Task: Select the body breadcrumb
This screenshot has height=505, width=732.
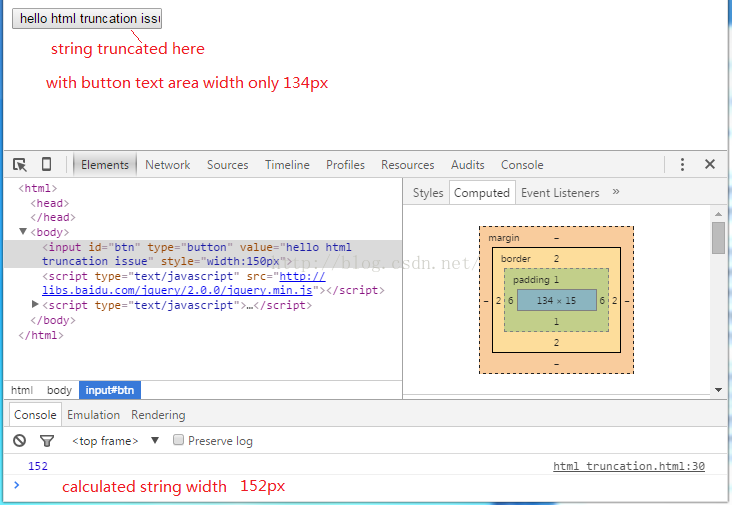Action: pos(59,390)
